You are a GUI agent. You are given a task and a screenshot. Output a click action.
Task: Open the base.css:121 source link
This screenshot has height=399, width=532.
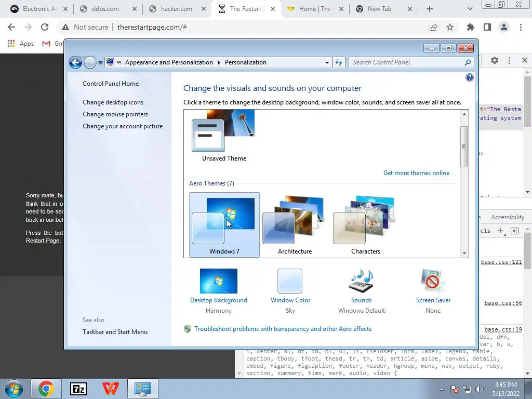point(501,262)
